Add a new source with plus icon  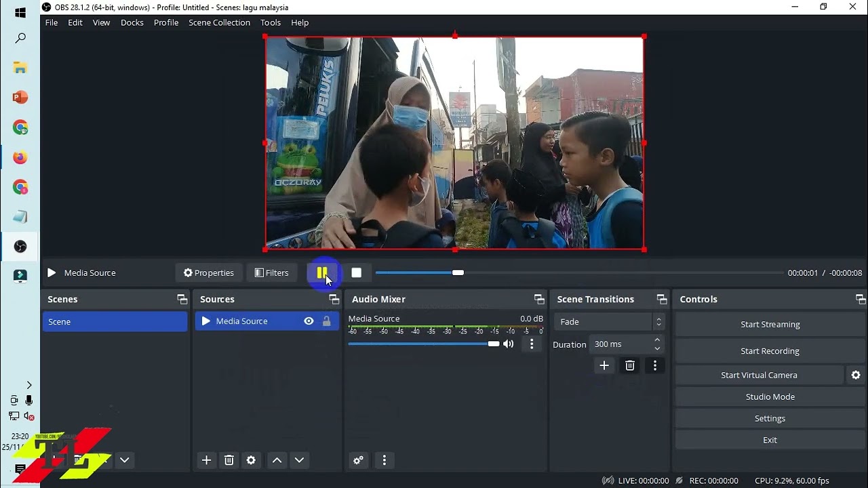pyautogui.click(x=207, y=460)
